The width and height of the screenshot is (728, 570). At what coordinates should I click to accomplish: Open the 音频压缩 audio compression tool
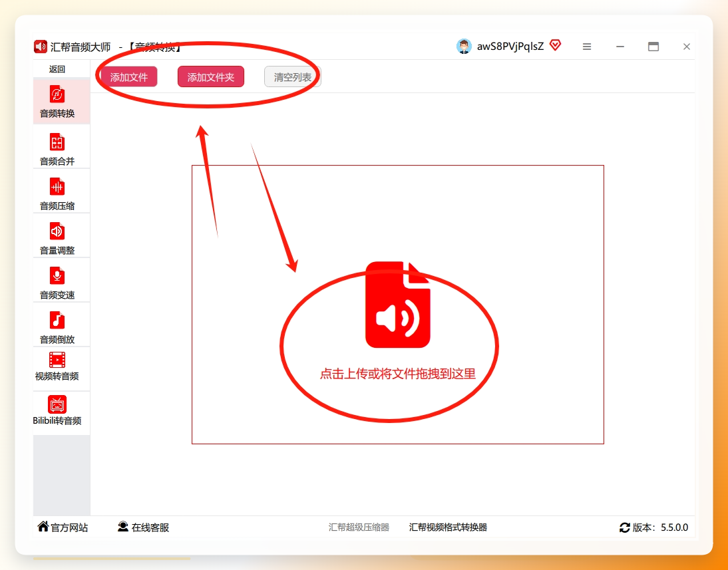(x=61, y=191)
